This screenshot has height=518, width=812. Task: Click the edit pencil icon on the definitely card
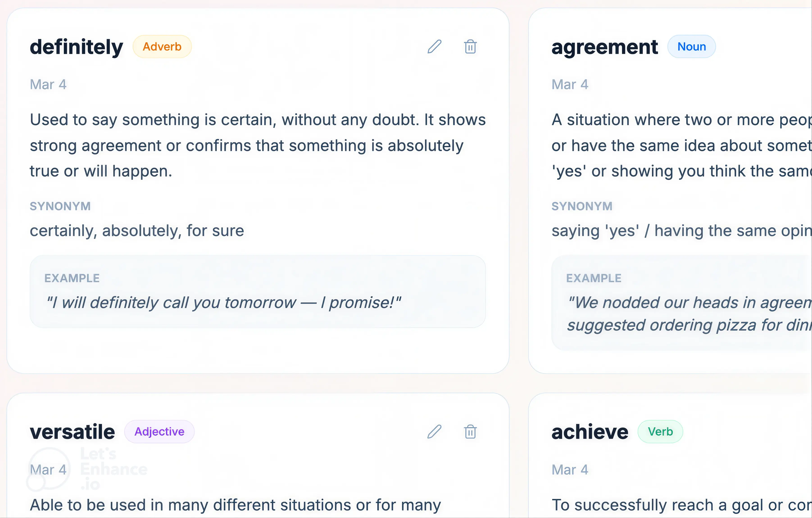435,47
